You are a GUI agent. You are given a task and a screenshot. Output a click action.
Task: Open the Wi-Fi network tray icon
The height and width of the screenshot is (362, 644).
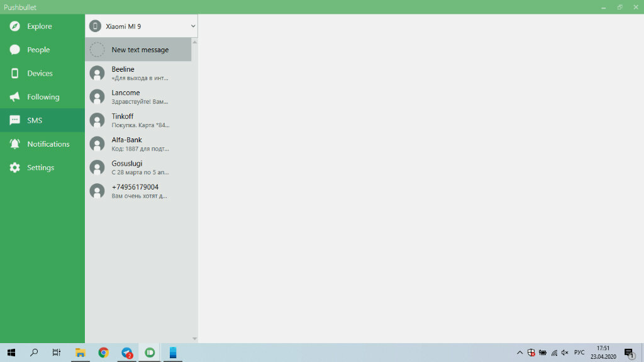coord(554,353)
